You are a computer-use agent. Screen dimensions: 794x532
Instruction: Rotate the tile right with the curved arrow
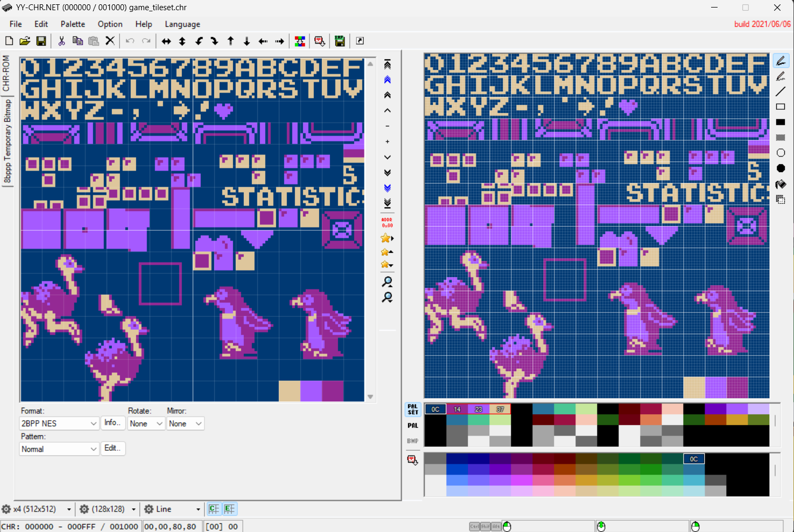click(215, 41)
